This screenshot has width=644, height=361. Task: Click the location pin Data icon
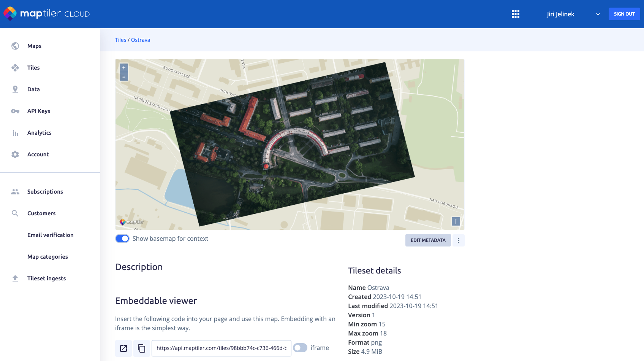pyautogui.click(x=15, y=89)
